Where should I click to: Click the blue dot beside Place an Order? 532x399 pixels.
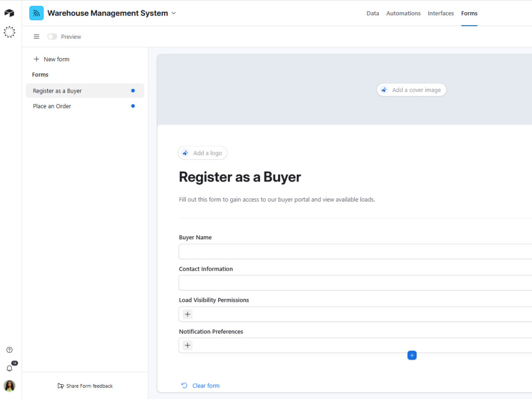click(133, 106)
